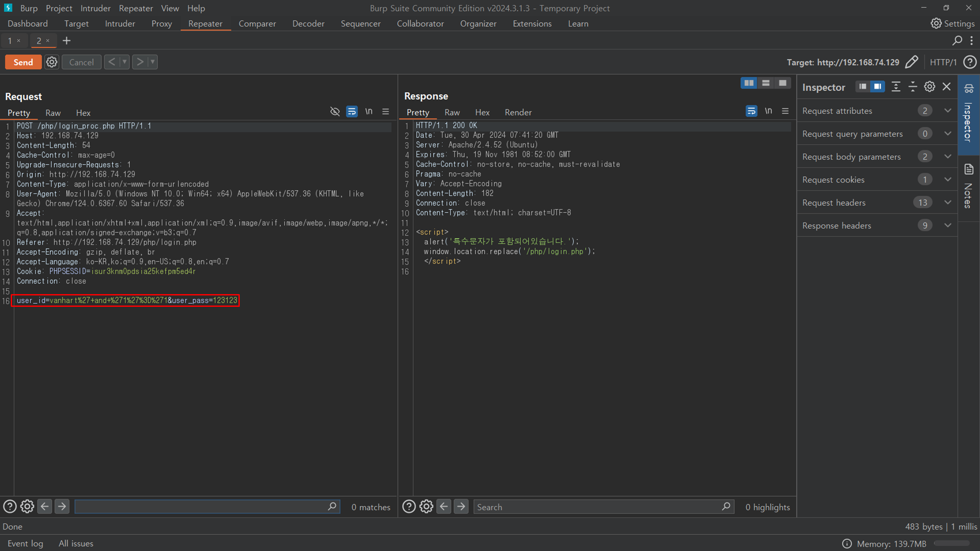Open Repeater help question mark icon
The width and height of the screenshot is (980, 551).
pyautogui.click(x=970, y=62)
